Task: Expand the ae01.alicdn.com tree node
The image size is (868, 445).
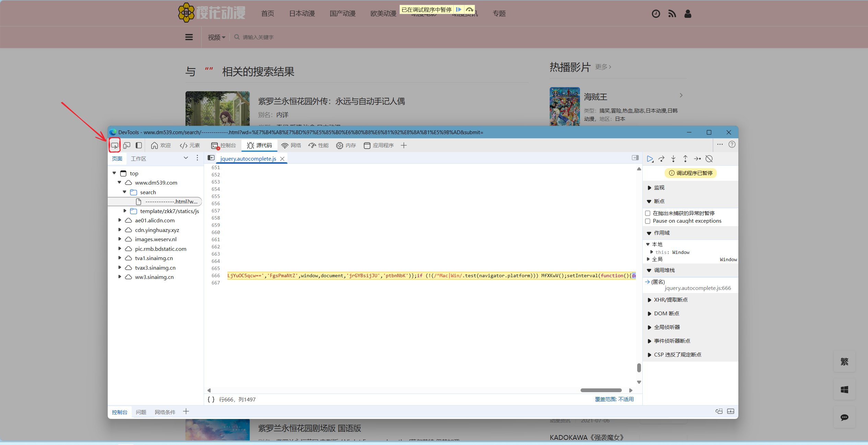Action: coord(120,220)
